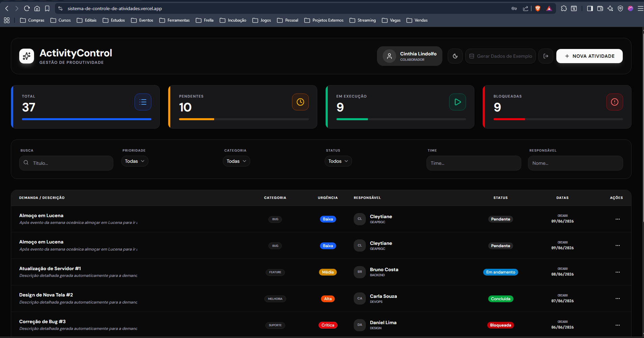Focus the Titulo search field
Image resolution: width=644 pixels, height=338 pixels.
66,163
